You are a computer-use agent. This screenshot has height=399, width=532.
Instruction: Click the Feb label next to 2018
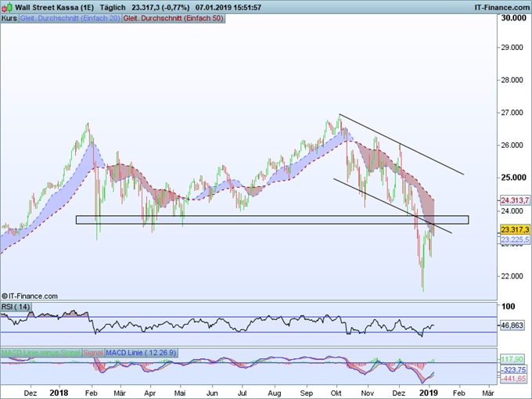coord(91,393)
